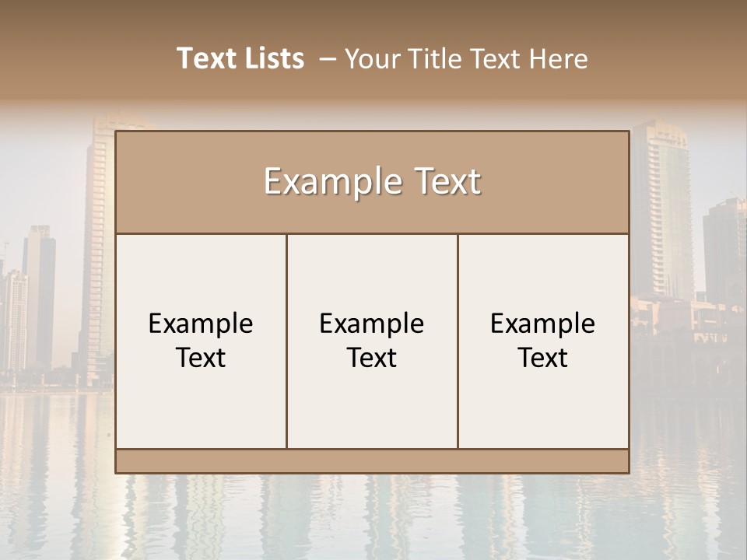Click the "Your Title Text Here" text
Screen dimensions: 747x560
point(465,58)
